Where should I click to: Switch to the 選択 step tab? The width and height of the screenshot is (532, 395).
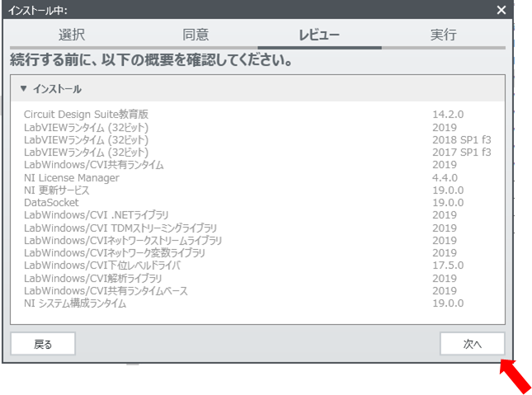coord(72,35)
